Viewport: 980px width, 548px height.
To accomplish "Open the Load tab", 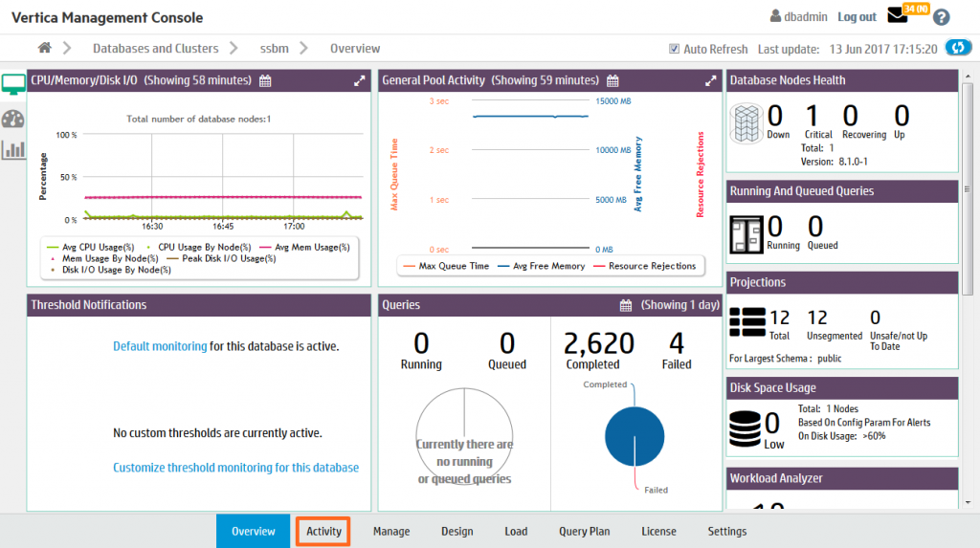I will (x=516, y=531).
